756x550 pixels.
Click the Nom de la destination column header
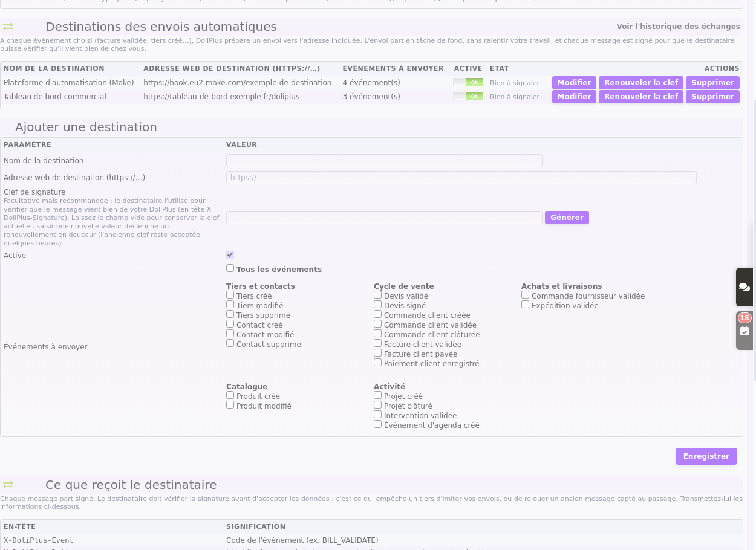coord(54,68)
